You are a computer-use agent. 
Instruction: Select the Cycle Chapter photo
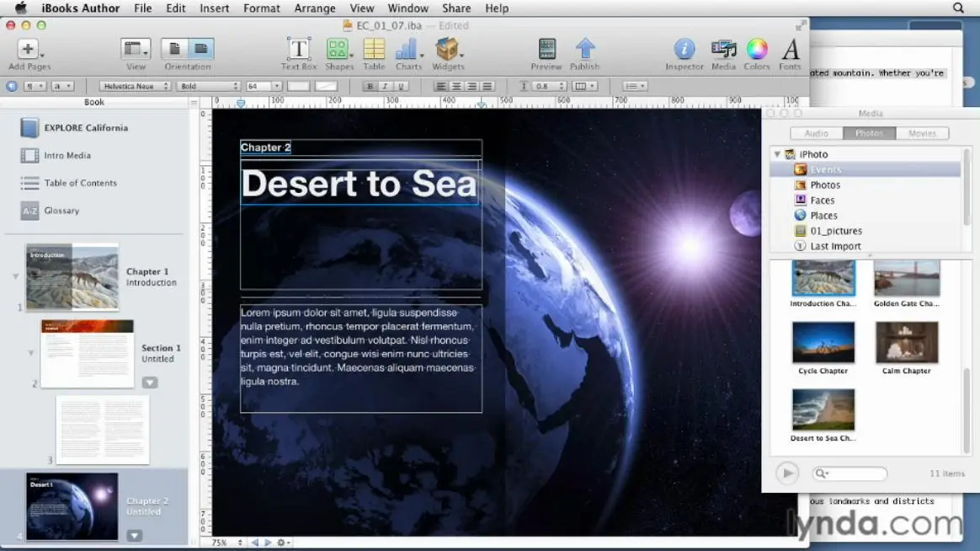pos(823,342)
